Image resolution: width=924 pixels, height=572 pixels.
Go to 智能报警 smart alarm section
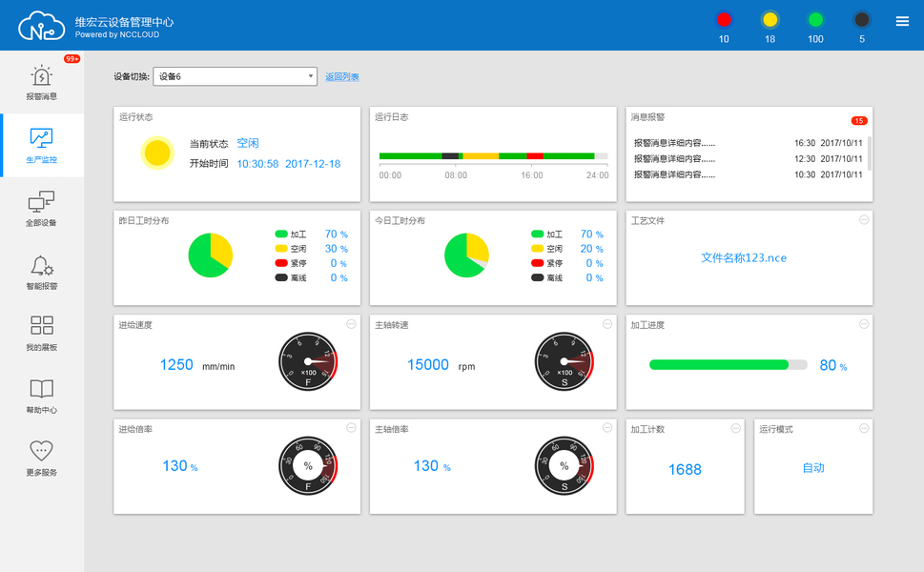tap(41, 272)
